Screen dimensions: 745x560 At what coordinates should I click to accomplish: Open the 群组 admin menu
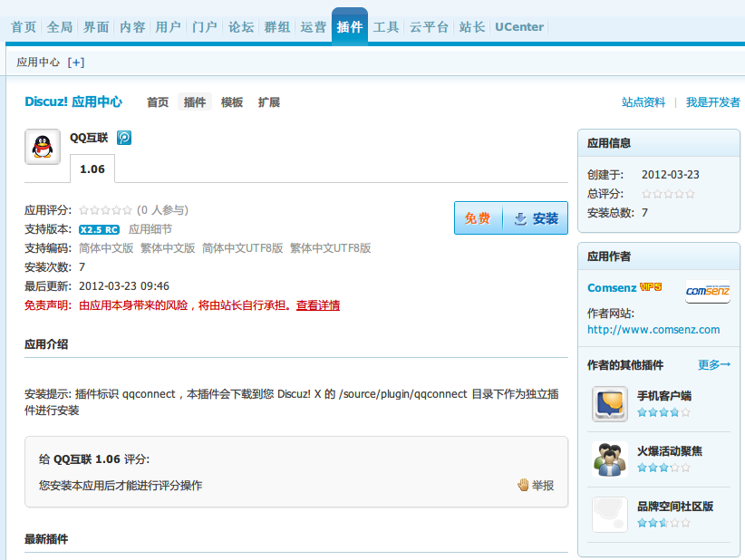(x=277, y=27)
